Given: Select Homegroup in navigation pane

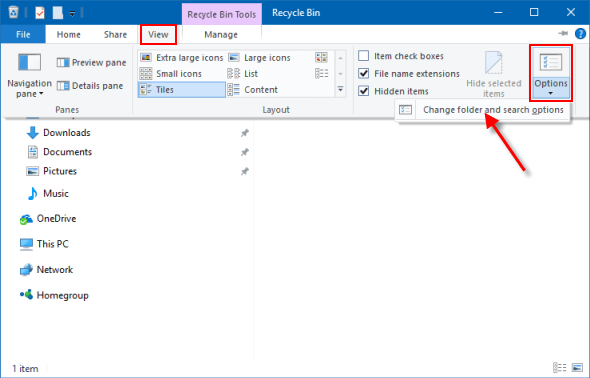Looking at the screenshot, I should (54, 295).
